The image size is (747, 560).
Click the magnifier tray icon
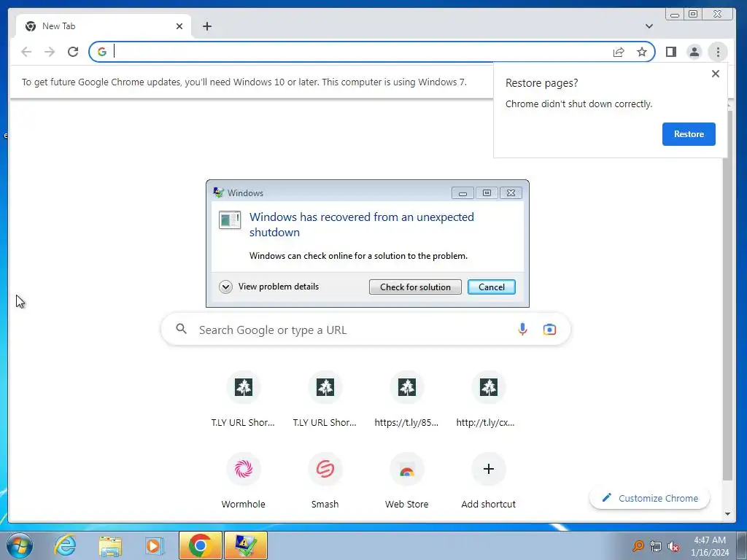[x=638, y=545]
